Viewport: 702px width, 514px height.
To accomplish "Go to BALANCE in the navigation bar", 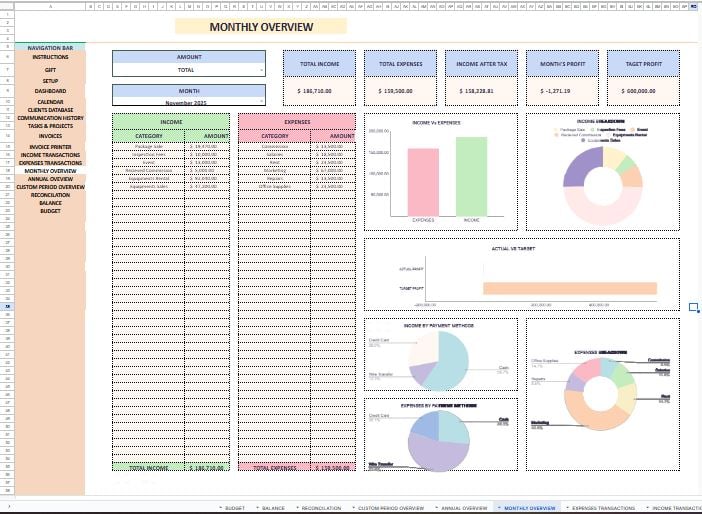I will pyautogui.click(x=50, y=203).
